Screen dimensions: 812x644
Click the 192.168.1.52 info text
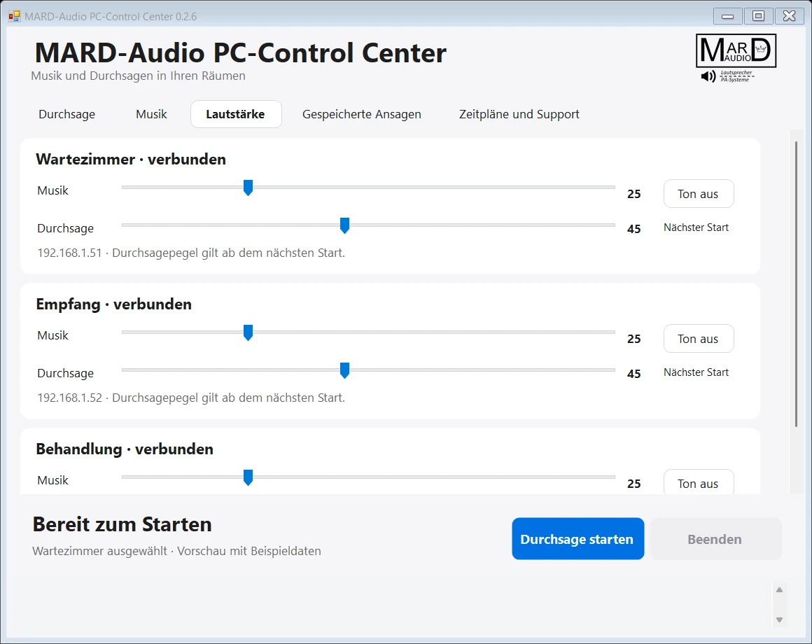point(191,398)
